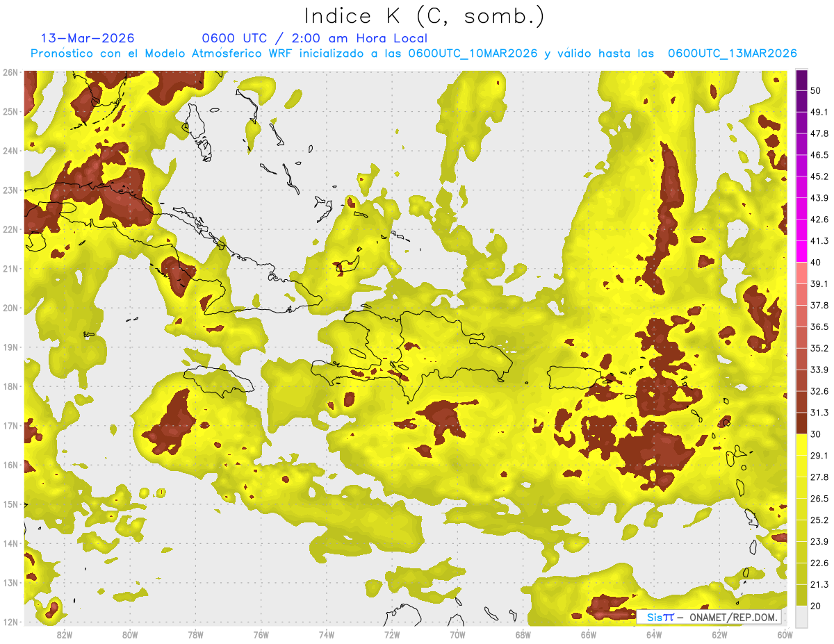Click the 64W longitude label
This screenshot has width=834, height=644.
point(654,634)
